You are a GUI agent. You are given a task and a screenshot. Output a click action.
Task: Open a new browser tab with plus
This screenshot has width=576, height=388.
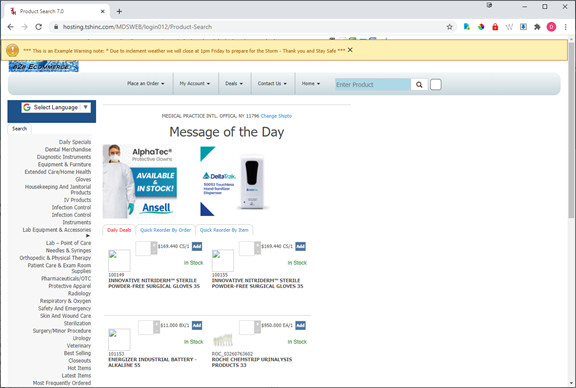pyautogui.click(x=119, y=11)
